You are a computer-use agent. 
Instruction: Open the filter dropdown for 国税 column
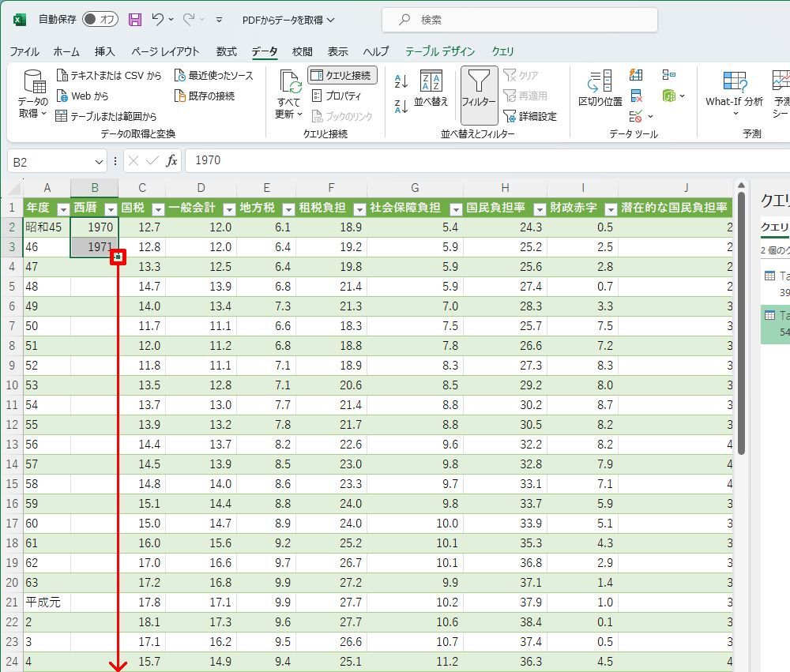(x=158, y=209)
